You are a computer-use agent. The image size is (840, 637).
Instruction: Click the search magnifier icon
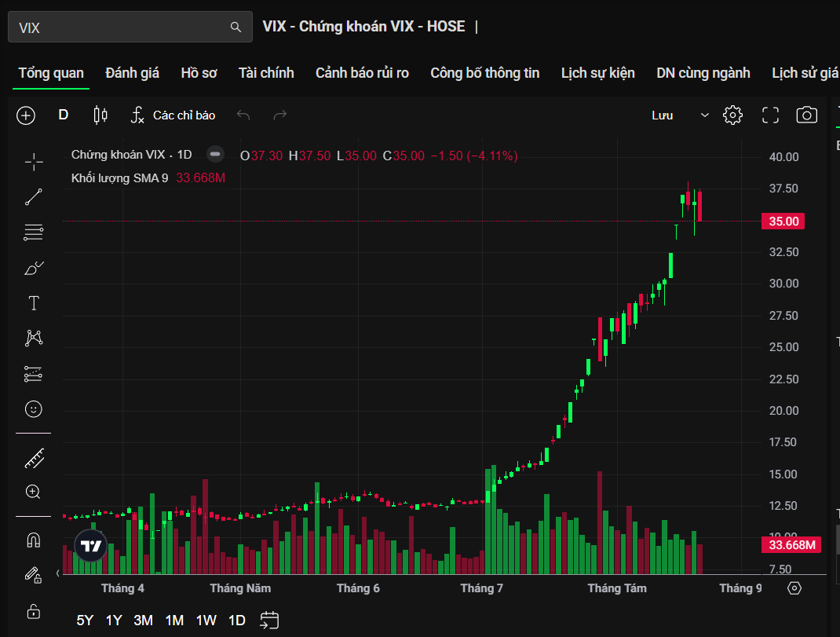[236, 27]
